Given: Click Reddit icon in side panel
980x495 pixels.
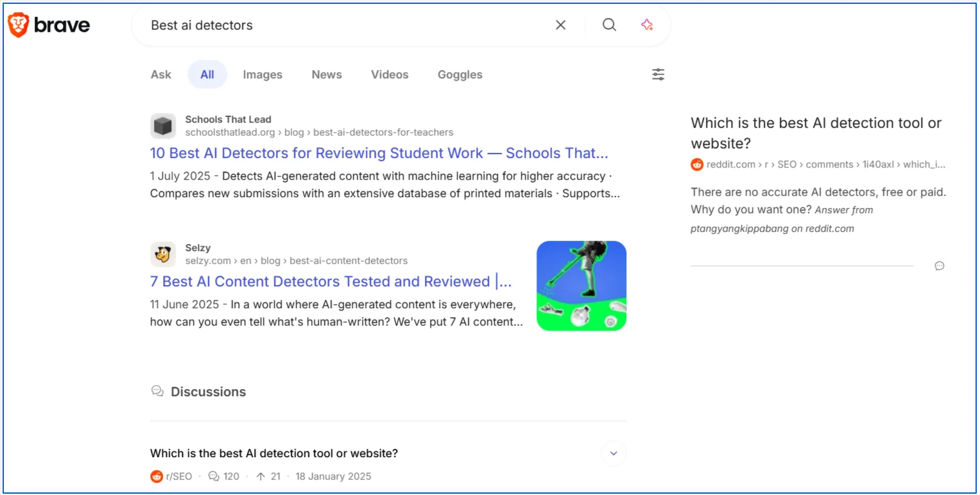Looking at the screenshot, I should [697, 164].
